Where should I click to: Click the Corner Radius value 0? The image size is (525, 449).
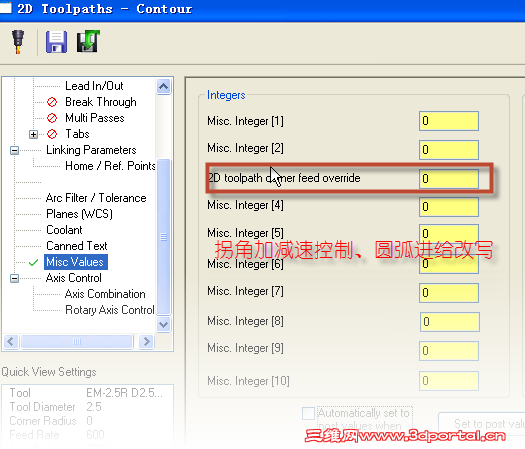click(89, 421)
